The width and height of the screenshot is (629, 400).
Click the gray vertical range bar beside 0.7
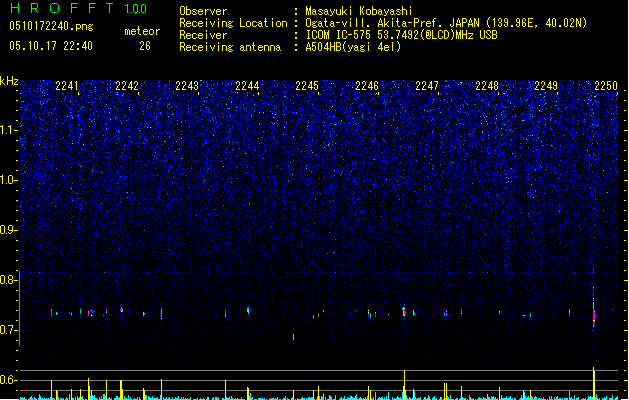coord(20,308)
